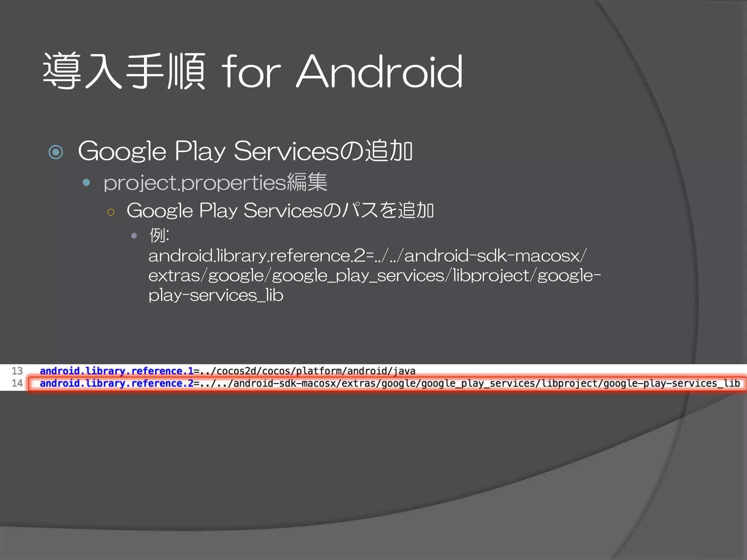The width and height of the screenshot is (747, 560).
Task: Click the slide title '導入手順 for Android'
Action: pyautogui.click(x=253, y=71)
